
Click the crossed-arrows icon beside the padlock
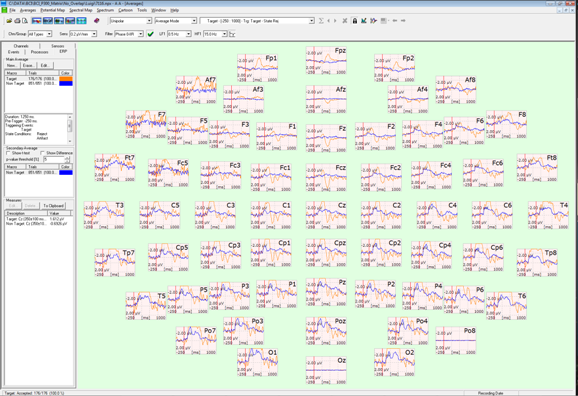click(x=345, y=21)
